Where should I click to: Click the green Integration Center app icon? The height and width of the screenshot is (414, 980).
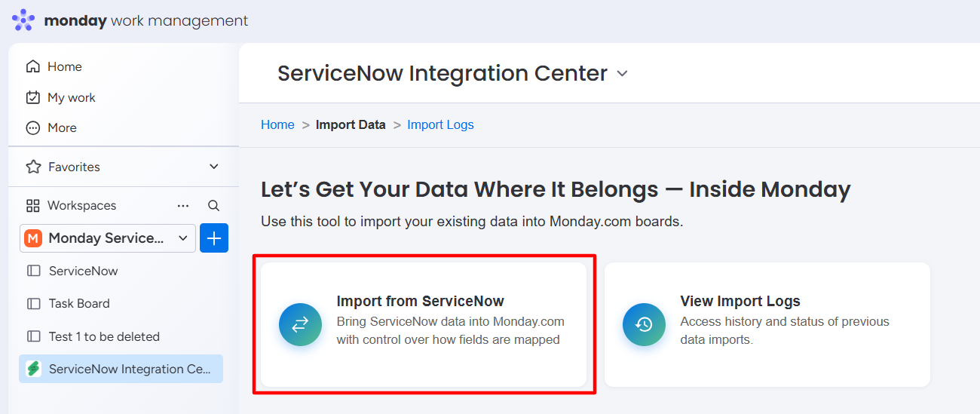pyautogui.click(x=33, y=369)
